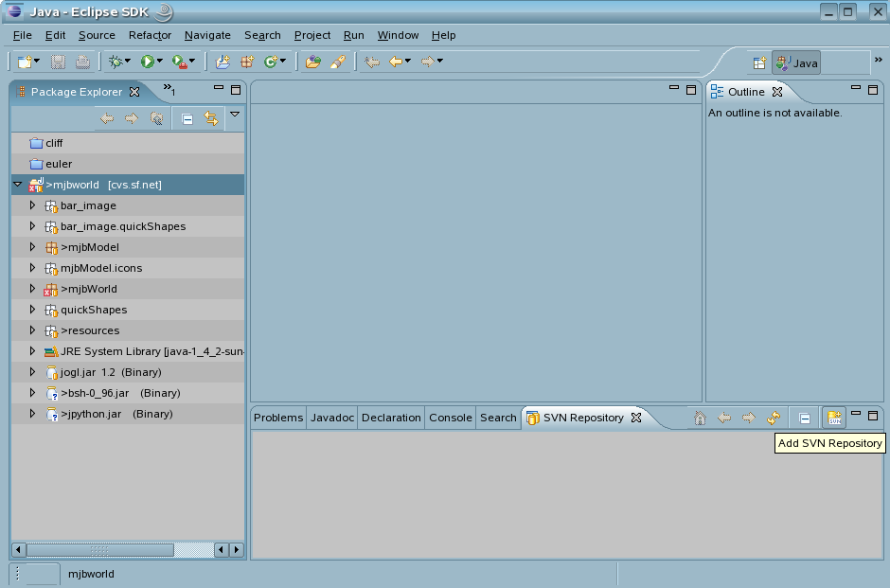Click Collapse All in Package Explorer
890x588 pixels.
click(x=187, y=119)
